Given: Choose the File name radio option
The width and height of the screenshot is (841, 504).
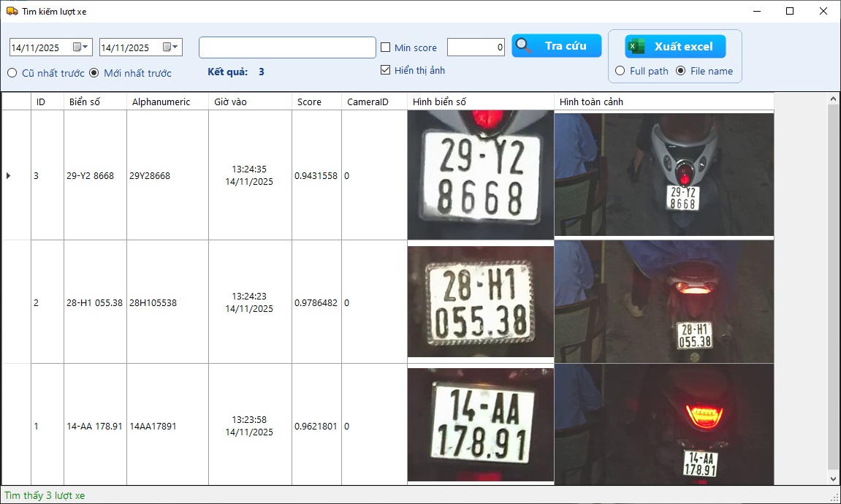Looking at the screenshot, I should click(680, 71).
